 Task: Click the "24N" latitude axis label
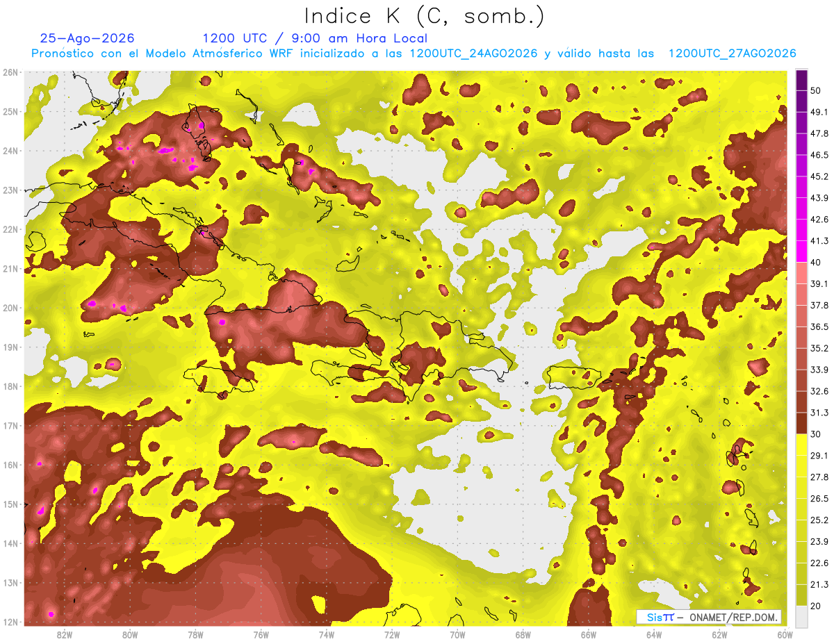click(10, 151)
